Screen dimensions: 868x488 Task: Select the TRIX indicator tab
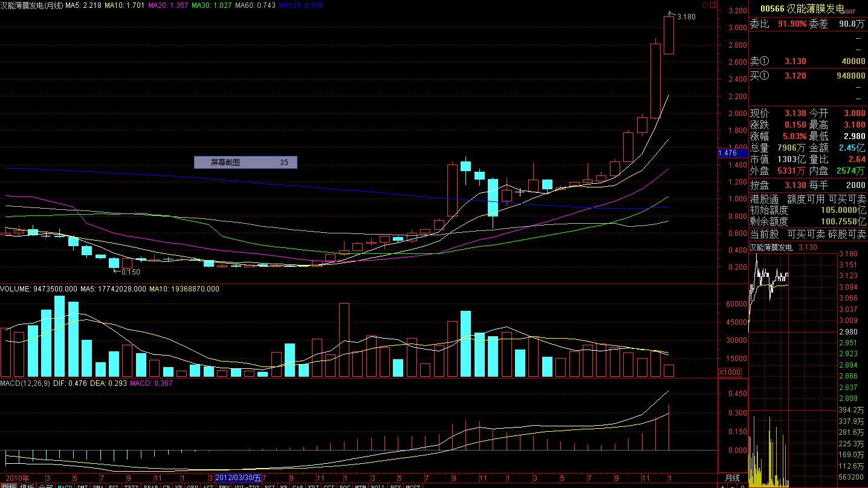coord(131,486)
